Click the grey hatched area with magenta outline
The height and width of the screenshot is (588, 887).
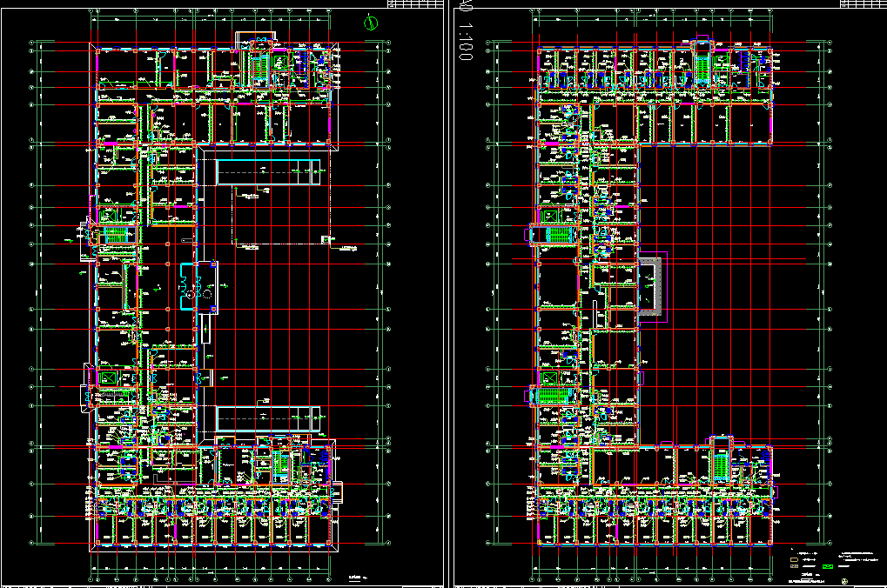click(x=652, y=286)
